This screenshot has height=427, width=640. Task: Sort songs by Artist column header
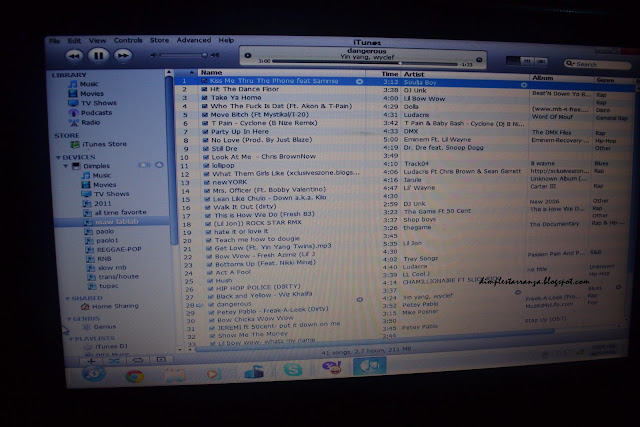464,74
